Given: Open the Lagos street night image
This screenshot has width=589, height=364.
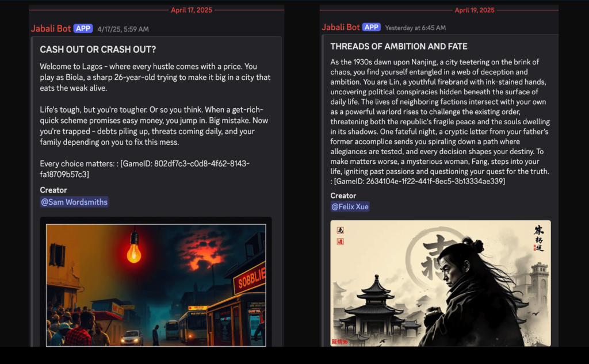Looking at the screenshot, I should click(156, 285).
